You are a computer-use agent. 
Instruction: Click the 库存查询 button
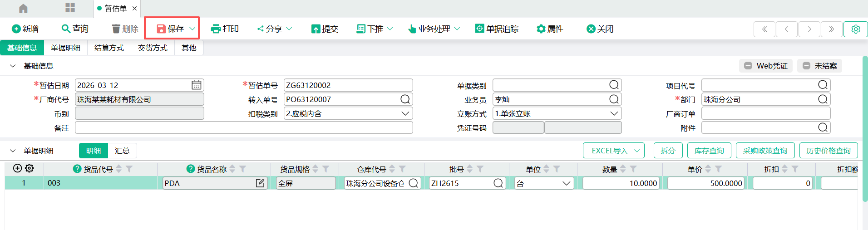(709, 151)
